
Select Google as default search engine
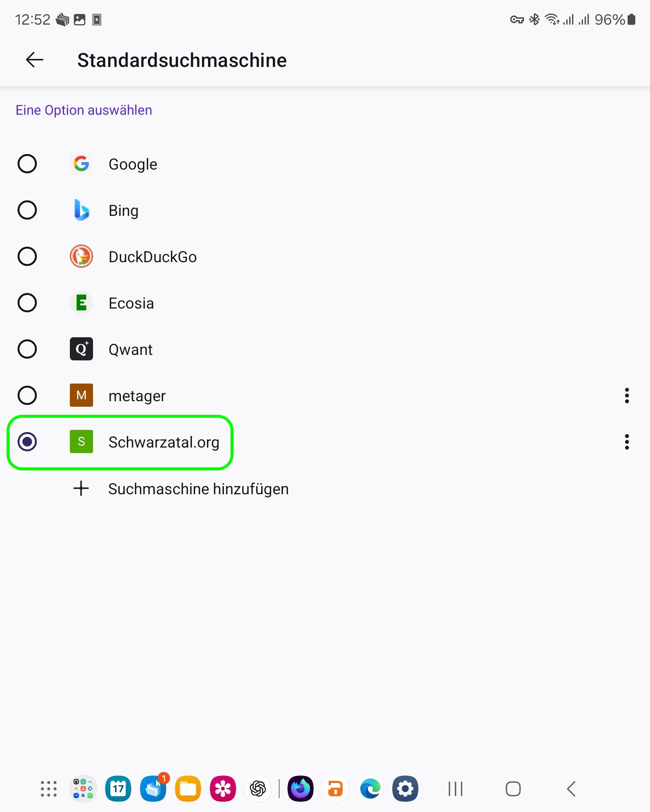pos(27,164)
